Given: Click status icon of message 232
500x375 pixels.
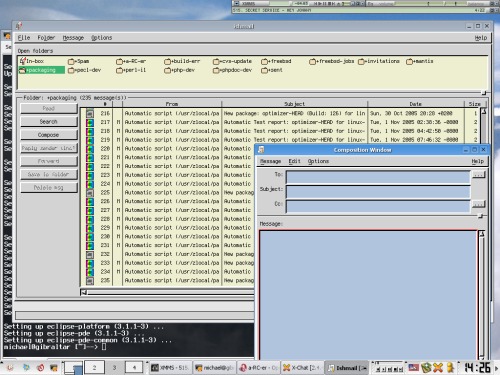Looking at the screenshot, I should pos(90,254).
